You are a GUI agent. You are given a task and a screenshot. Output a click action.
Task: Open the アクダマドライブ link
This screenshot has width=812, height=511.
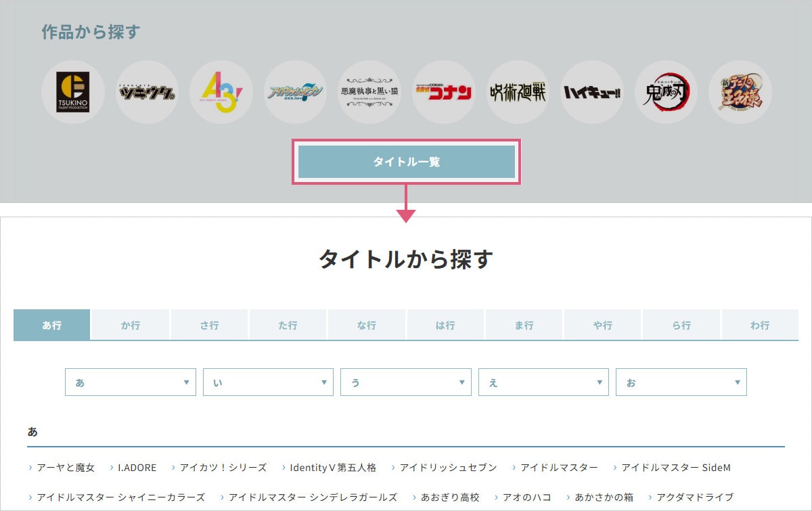click(x=694, y=497)
